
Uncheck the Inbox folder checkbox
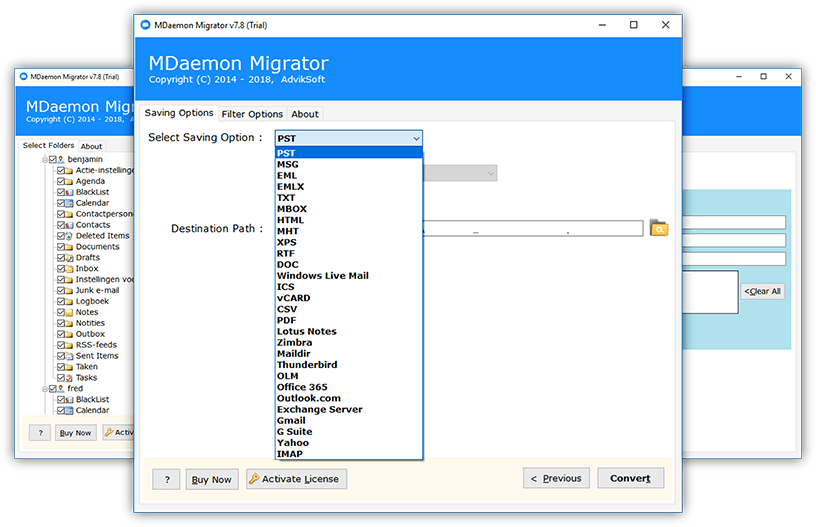tap(61, 268)
